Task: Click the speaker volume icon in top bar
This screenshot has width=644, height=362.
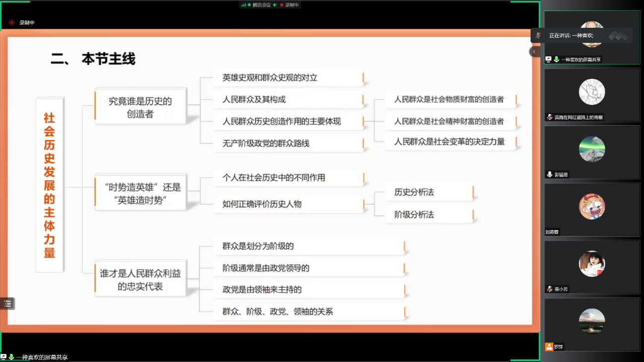Action: point(274,5)
